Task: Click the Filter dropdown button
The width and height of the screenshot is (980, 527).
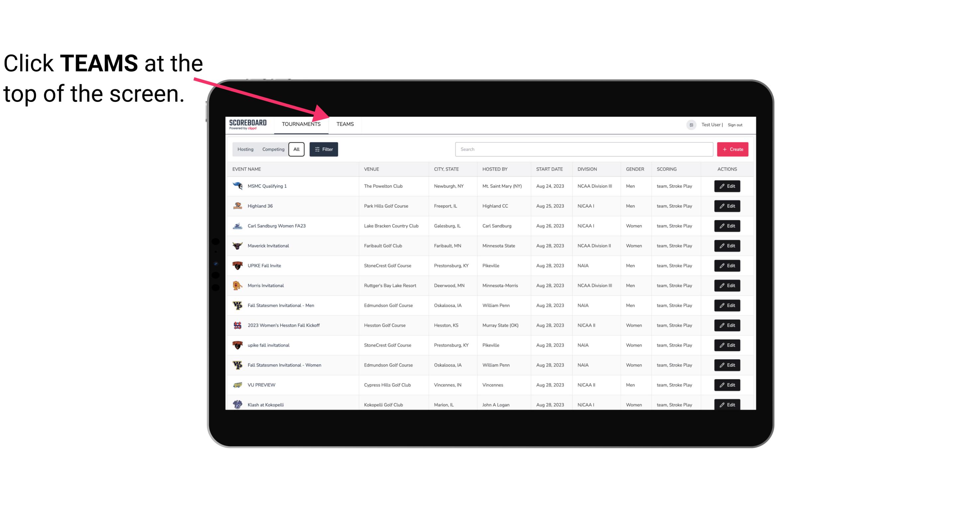Action: [324, 149]
